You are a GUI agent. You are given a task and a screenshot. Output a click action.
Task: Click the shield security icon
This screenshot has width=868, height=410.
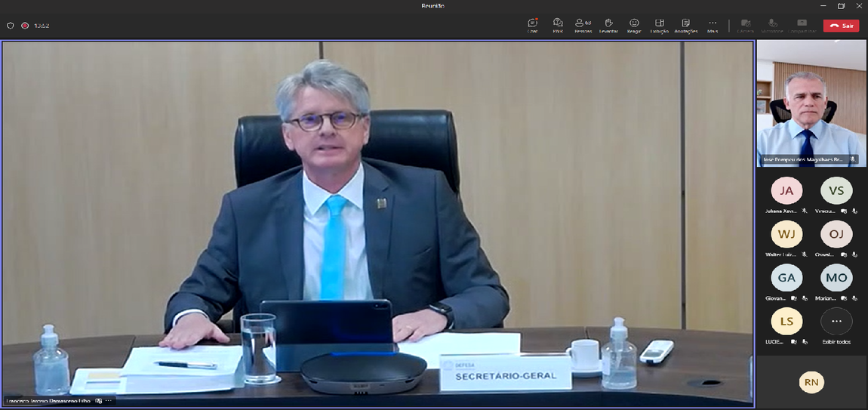[11, 26]
